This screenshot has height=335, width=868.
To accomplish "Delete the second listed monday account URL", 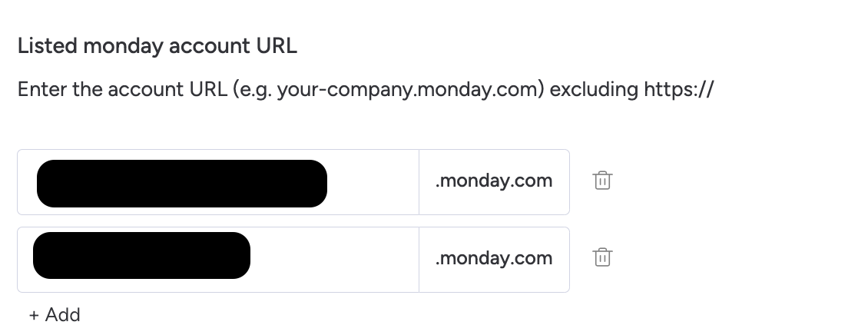I will click(x=602, y=257).
